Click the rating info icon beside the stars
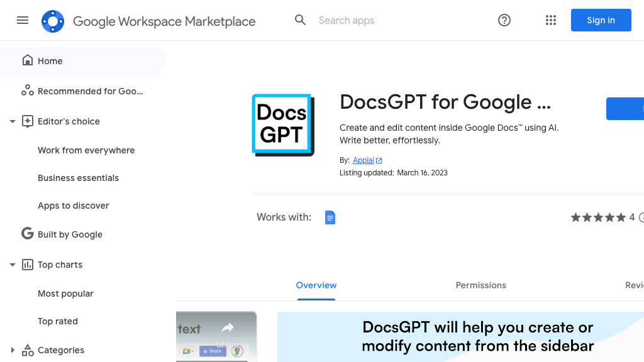This screenshot has height=362, width=644. (641, 217)
